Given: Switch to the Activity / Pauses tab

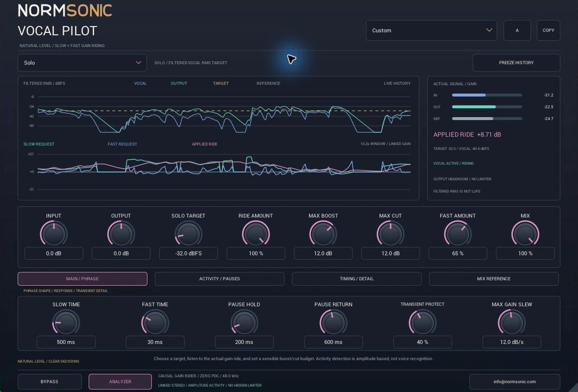Looking at the screenshot, I should pyautogui.click(x=219, y=279).
